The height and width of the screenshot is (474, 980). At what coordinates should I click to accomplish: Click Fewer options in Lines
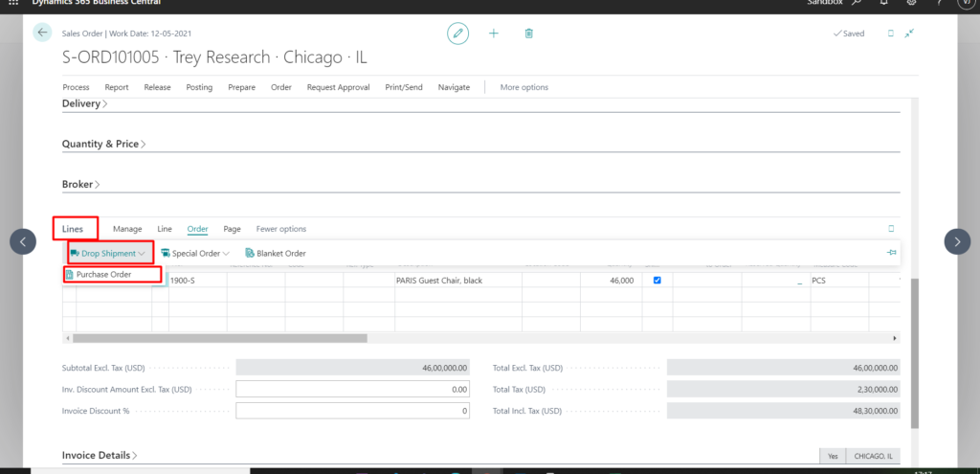(281, 229)
